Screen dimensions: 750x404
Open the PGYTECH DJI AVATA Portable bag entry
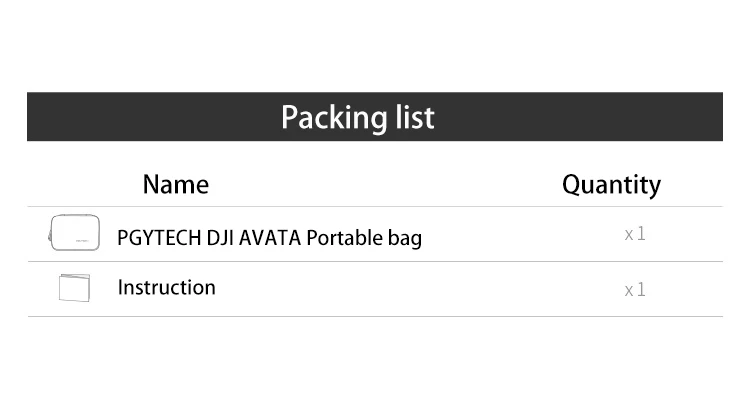pyautogui.click(x=269, y=238)
